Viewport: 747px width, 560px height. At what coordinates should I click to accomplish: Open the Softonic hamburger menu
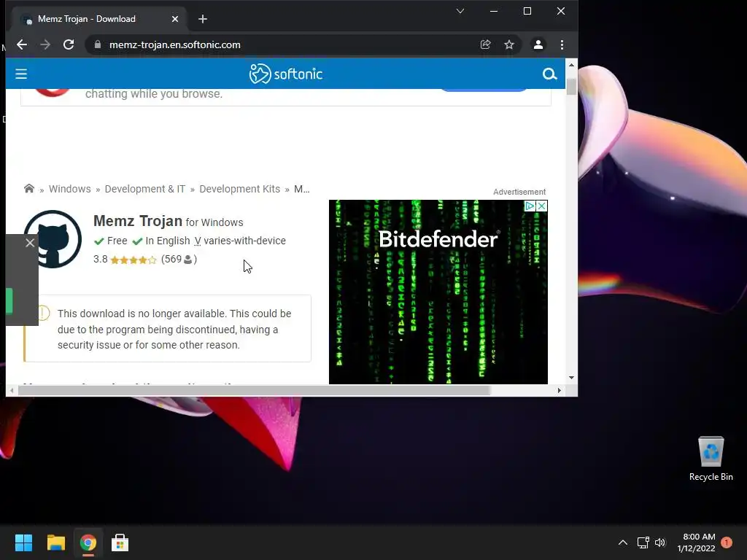click(x=21, y=74)
